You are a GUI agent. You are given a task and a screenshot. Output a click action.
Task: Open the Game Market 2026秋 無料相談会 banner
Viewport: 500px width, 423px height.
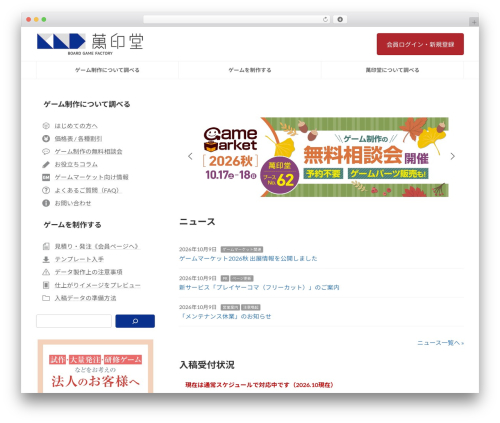coord(323,157)
